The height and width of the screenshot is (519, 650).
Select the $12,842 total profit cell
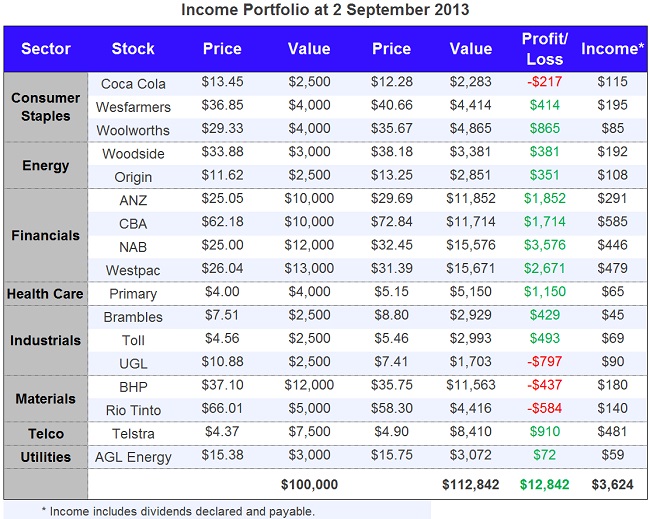(x=544, y=484)
